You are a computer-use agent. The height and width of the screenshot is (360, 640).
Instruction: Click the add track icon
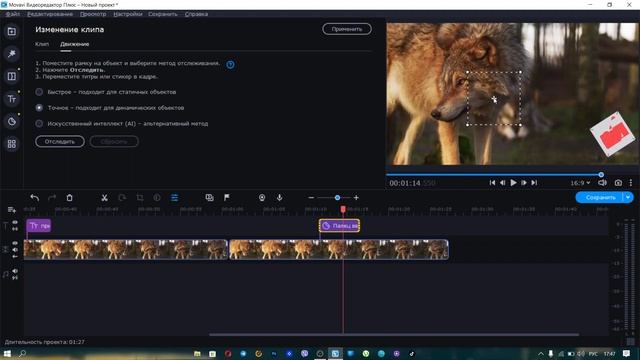click(11, 210)
